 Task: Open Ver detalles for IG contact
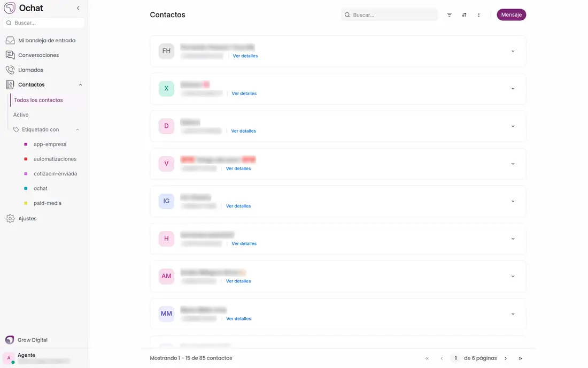click(x=238, y=206)
